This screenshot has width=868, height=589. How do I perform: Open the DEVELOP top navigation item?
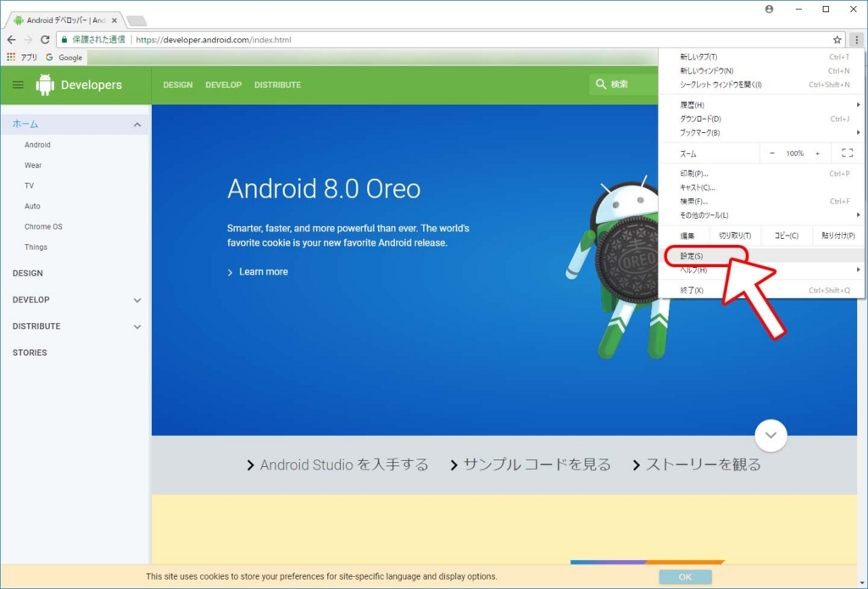tap(223, 85)
